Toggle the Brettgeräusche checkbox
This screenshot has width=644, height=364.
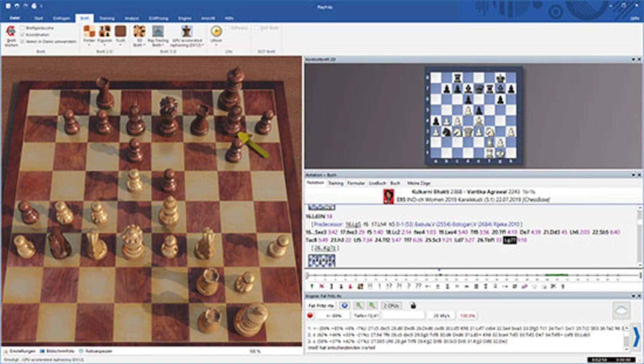point(22,28)
